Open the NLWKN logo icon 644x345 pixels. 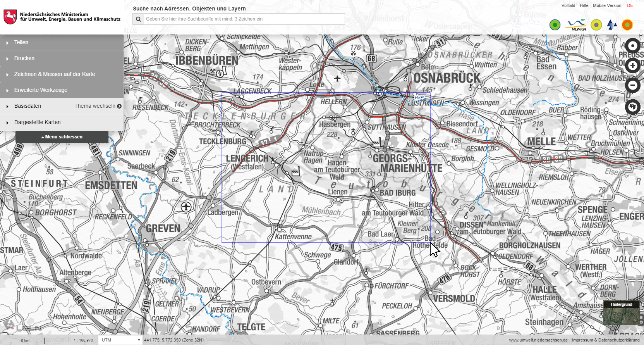pyautogui.click(x=576, y=25)
